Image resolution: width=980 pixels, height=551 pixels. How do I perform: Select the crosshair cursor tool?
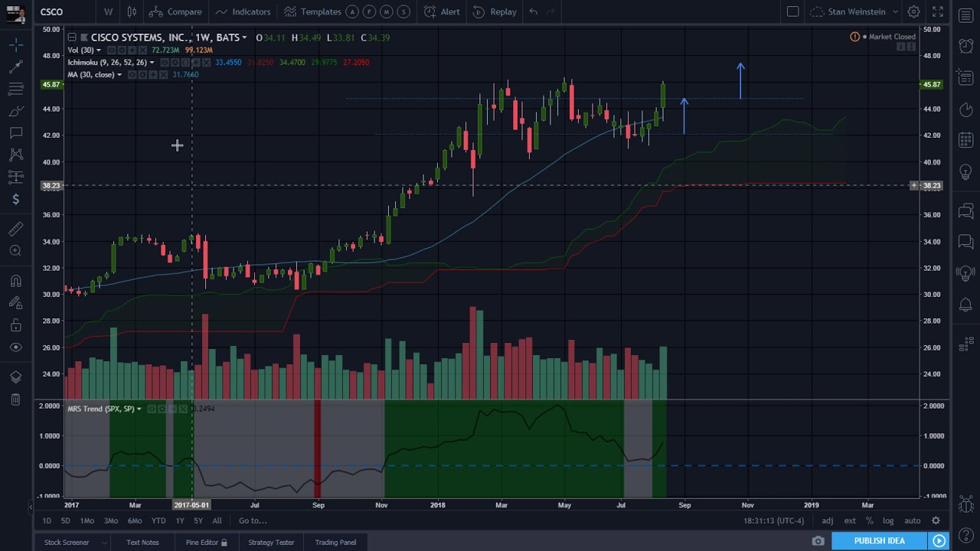[x=15, y=45]
